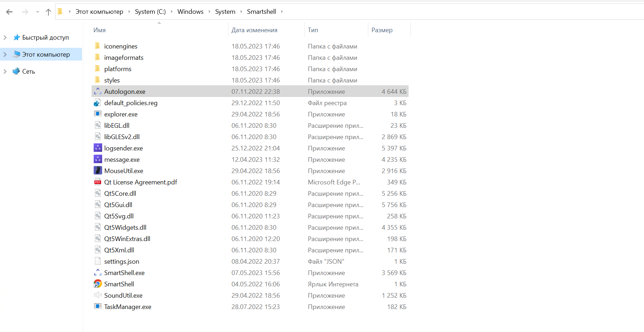This screenshot has height=332, width=644.
Task: Expand the System (C:) breadcrumb chevron
Action: 171,12
